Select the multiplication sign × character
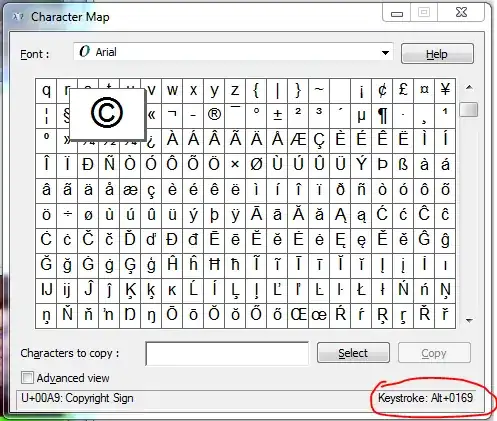 (235, 165)
